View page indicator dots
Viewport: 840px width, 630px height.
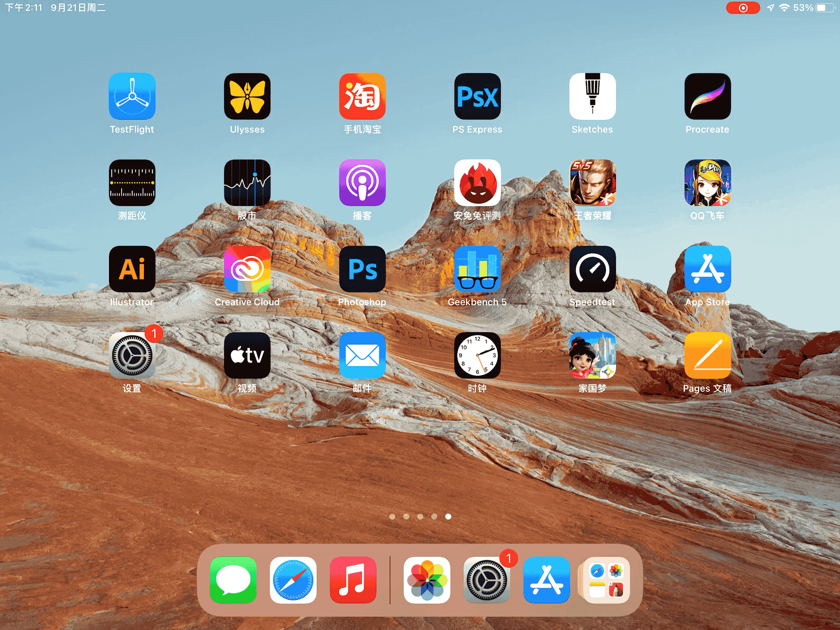419,516
